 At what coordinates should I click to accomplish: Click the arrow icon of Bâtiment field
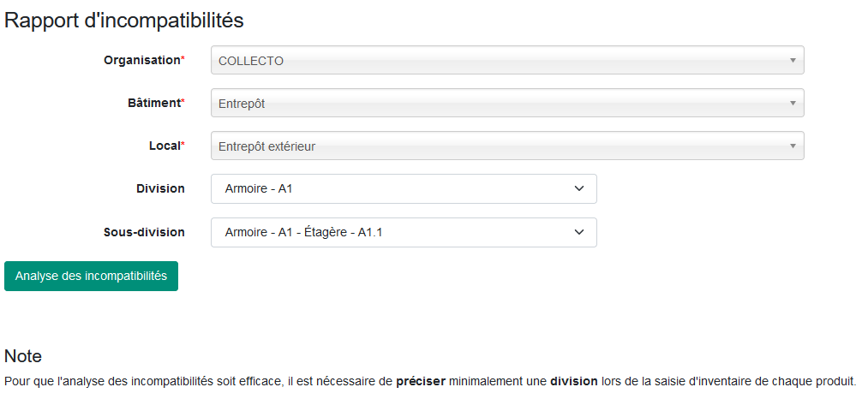click(793, 103)
